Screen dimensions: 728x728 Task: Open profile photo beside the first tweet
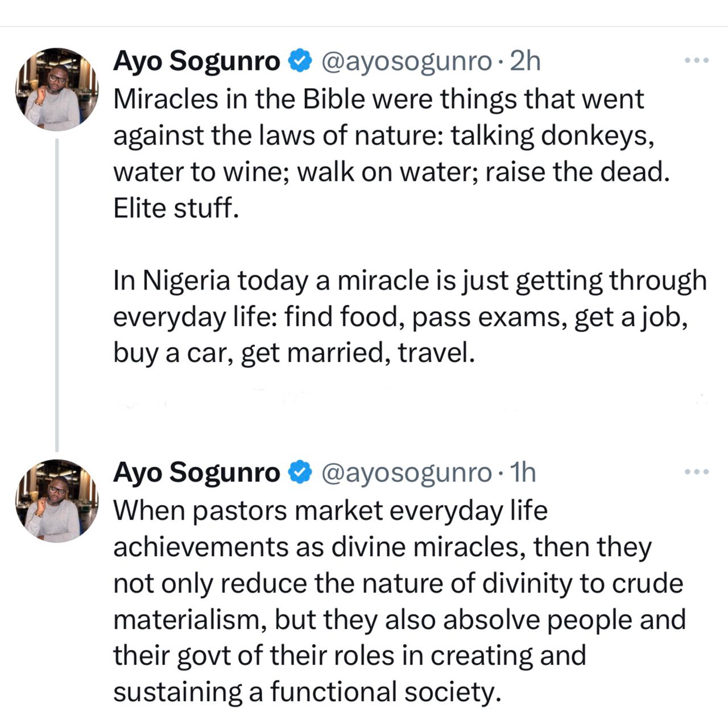56,90
